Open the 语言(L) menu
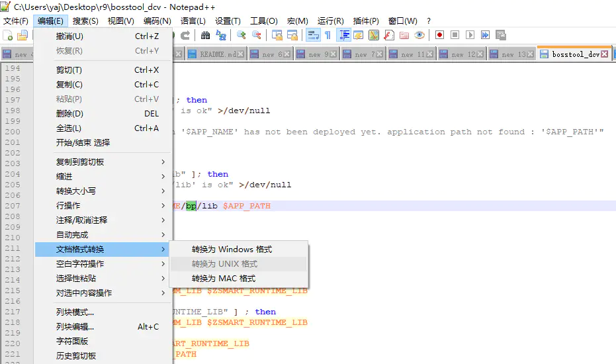 pyautogui.click(x=193, y=21)
